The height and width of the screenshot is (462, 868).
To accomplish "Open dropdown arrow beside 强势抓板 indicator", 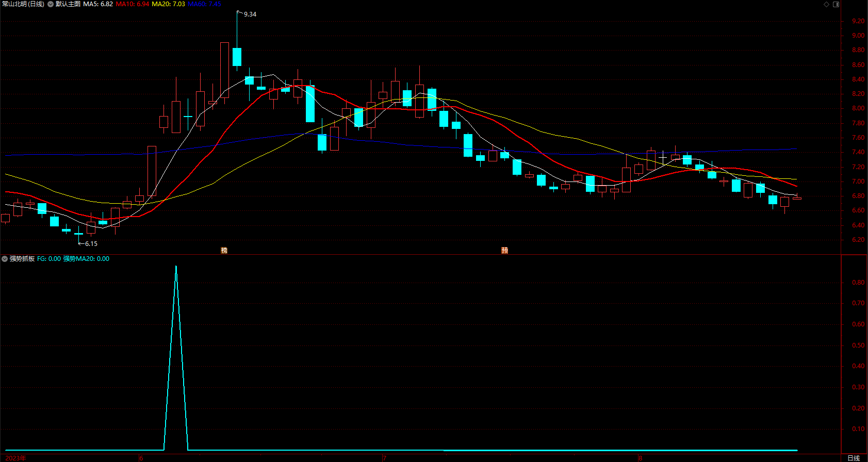I will 5,259.
